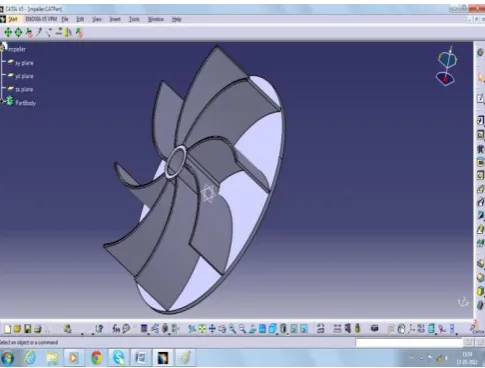Select the hub ring of the impeller

pyautogui.click(x=175, y=162)
